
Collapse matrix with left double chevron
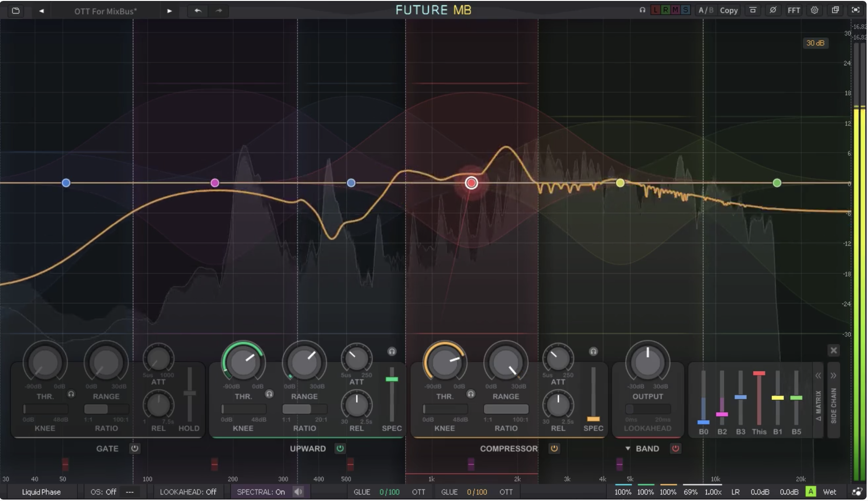[818, 376]
